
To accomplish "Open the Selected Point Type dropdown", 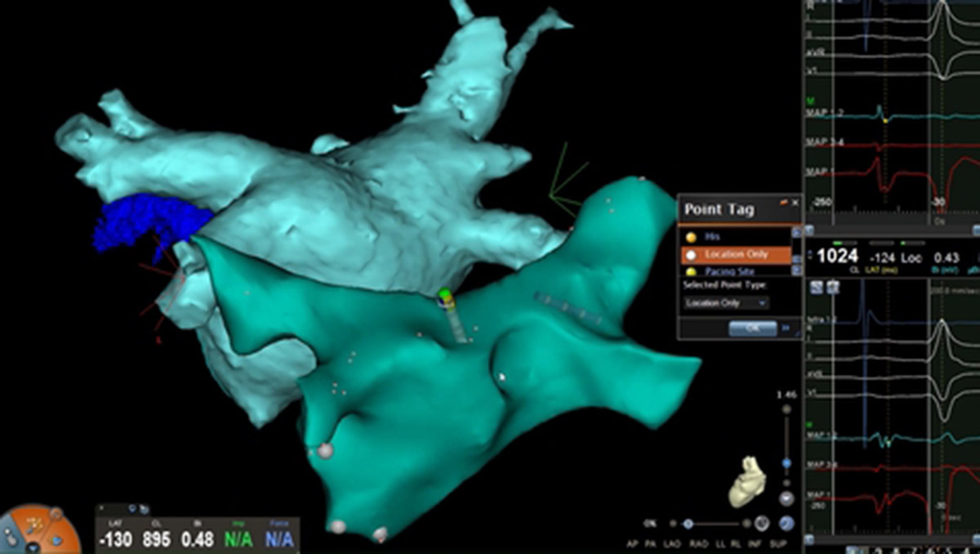I will coord(726,303).
